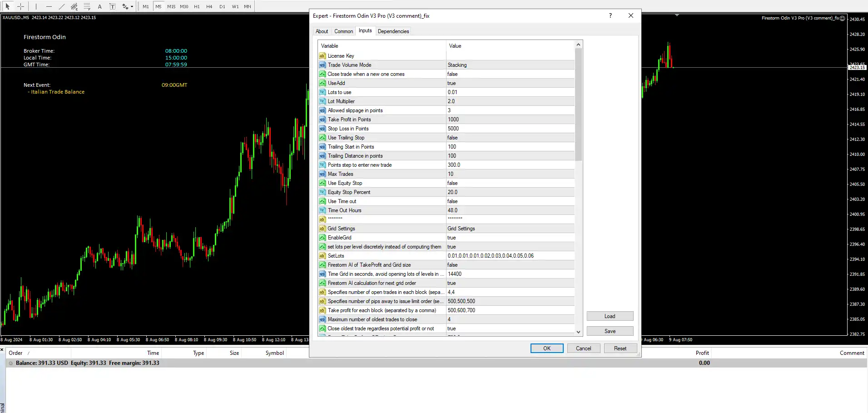The image size is (868, 413).
Task: Click the integer icon beside Trade Volume Mode
Action: click(x=322, y=65)
